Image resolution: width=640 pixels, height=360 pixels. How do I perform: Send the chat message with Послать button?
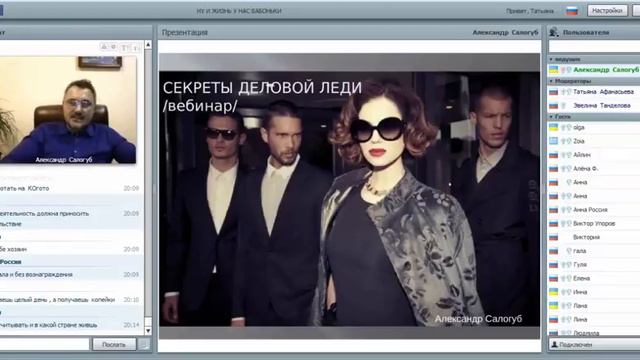(114, 344)
